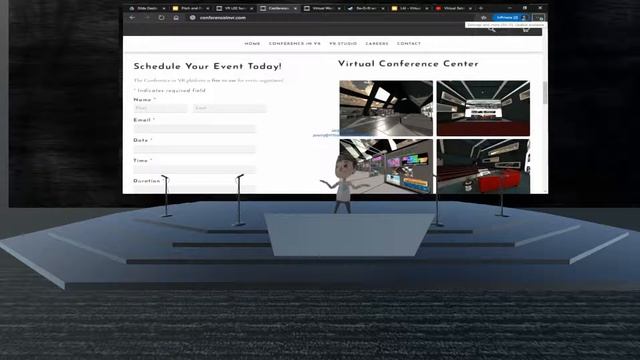The image size is (640, 360).
Task: Reload the page with the refresh icon
Action: pyautogui.click(x=162, y=18)
